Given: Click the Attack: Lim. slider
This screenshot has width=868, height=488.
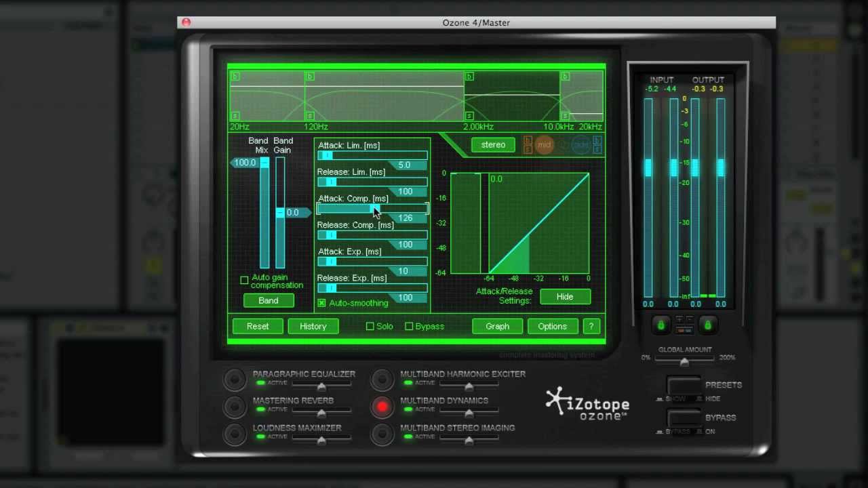Looking at the screenshot, I should pyautogui.click(x=372, y=155).
